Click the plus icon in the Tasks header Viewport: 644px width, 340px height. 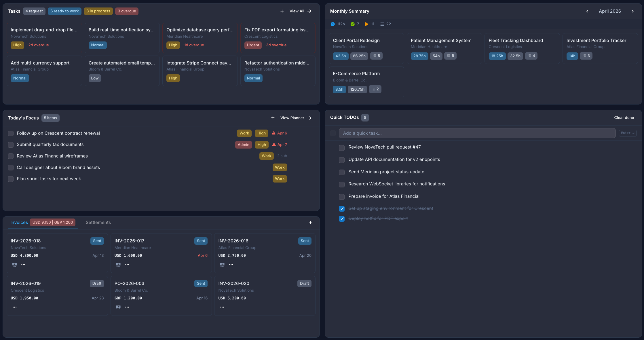[282, 11]
